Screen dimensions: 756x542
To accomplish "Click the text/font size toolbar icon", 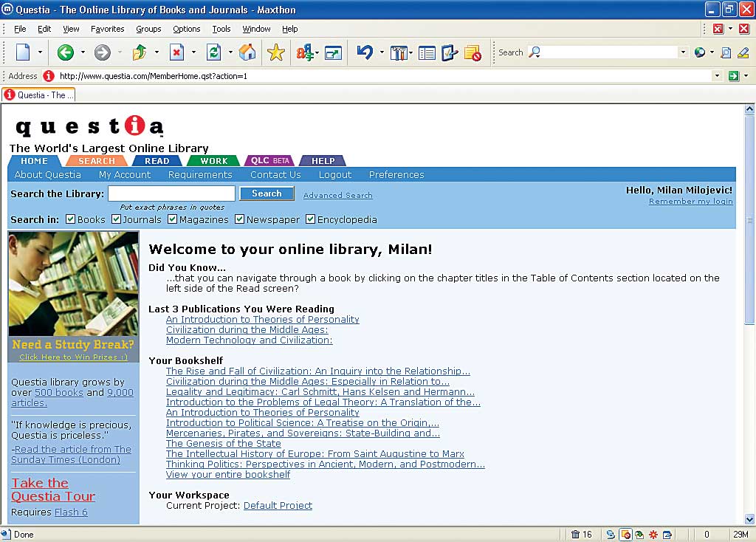I will click(305, 52).
